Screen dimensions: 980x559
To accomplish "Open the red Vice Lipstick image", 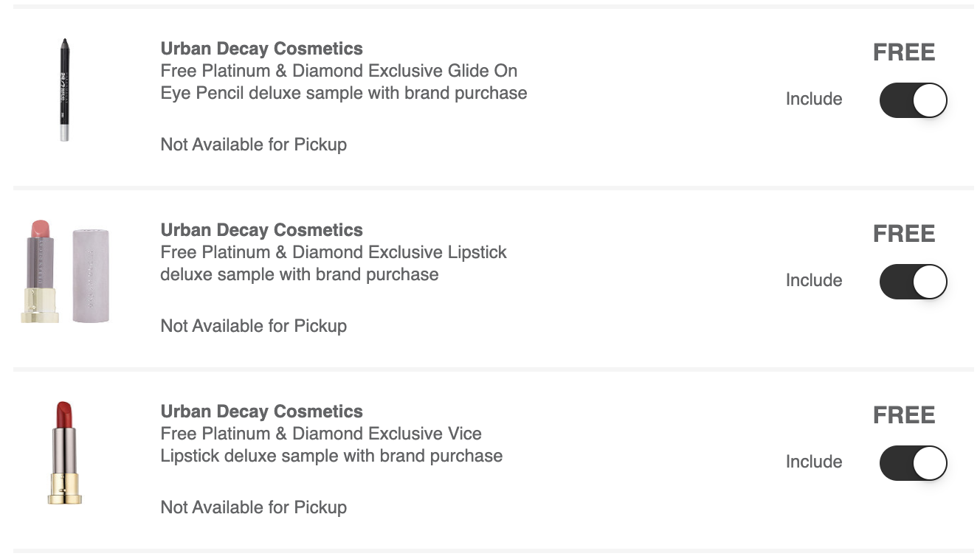I will pos(65,453).
